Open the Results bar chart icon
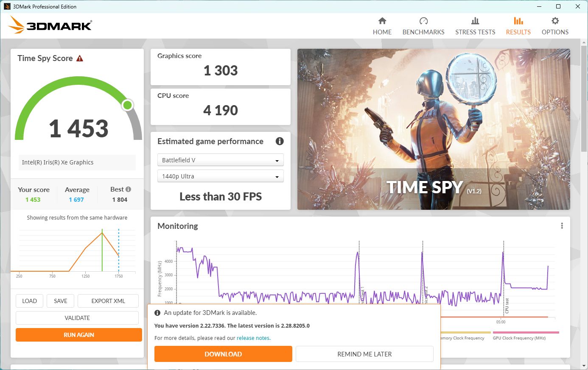 pos(518,21)
